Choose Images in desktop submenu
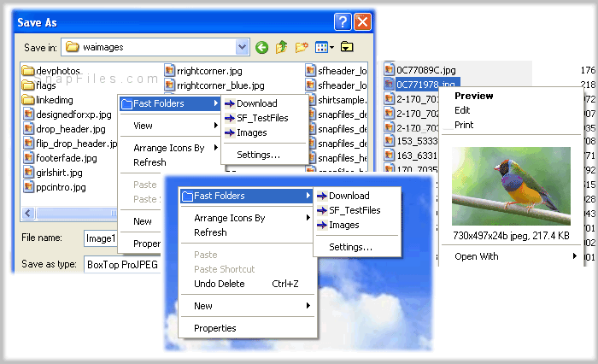598x364 pixels. coord(357,225)
